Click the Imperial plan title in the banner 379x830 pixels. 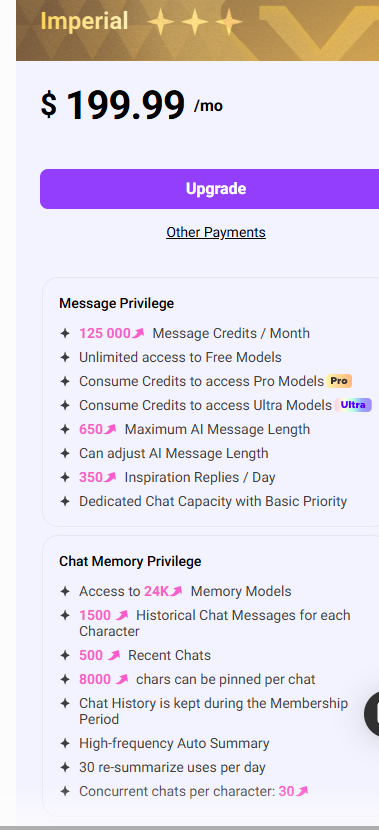pos(84,22)
